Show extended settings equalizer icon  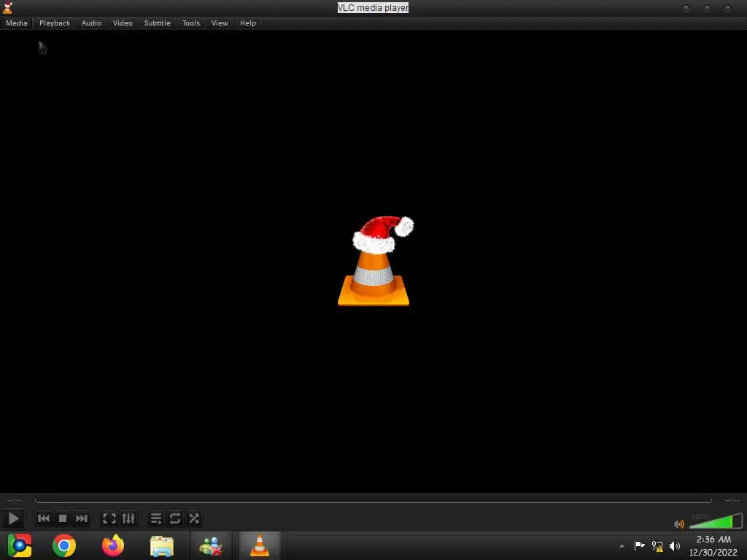click(128, 518)
